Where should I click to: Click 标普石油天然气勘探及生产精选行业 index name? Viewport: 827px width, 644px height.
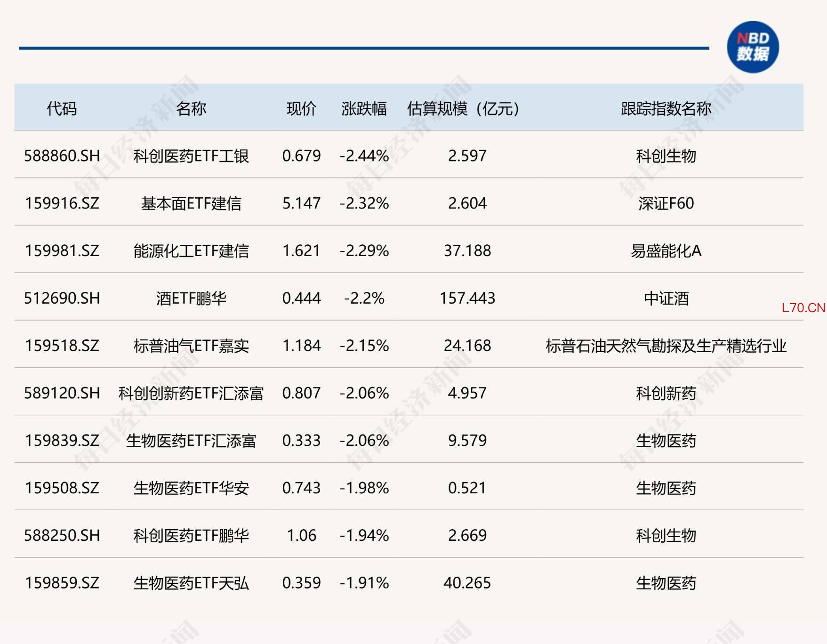point(666,346)
